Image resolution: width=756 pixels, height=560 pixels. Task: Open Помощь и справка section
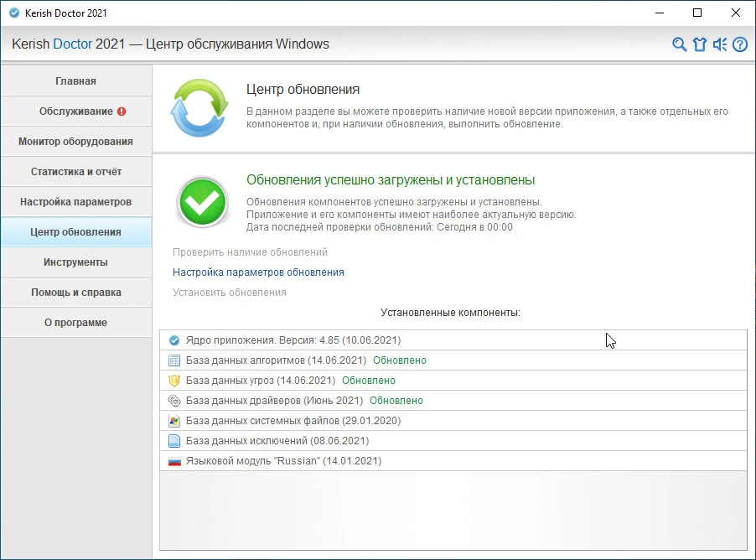(x=76, y=293)
